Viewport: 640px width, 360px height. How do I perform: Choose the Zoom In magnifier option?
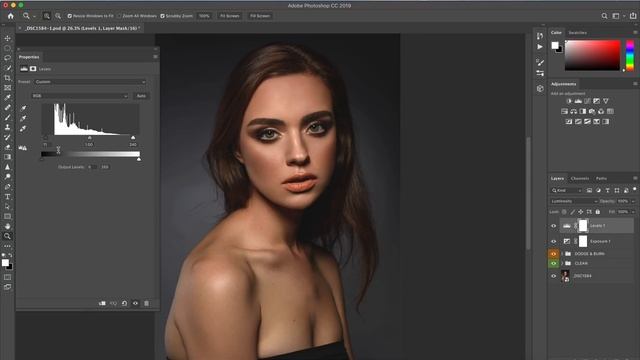coord(47,16)
